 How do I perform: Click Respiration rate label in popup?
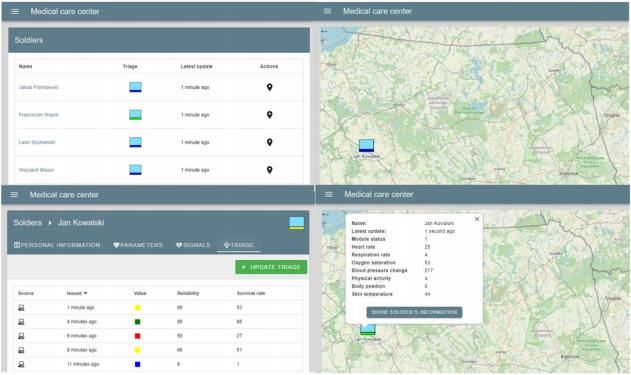tap(371, 255)
